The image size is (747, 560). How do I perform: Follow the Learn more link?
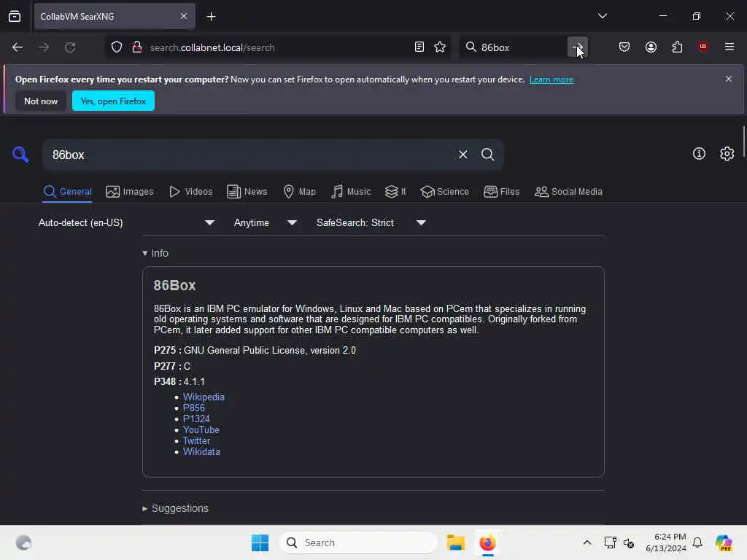tap(551, 79)
